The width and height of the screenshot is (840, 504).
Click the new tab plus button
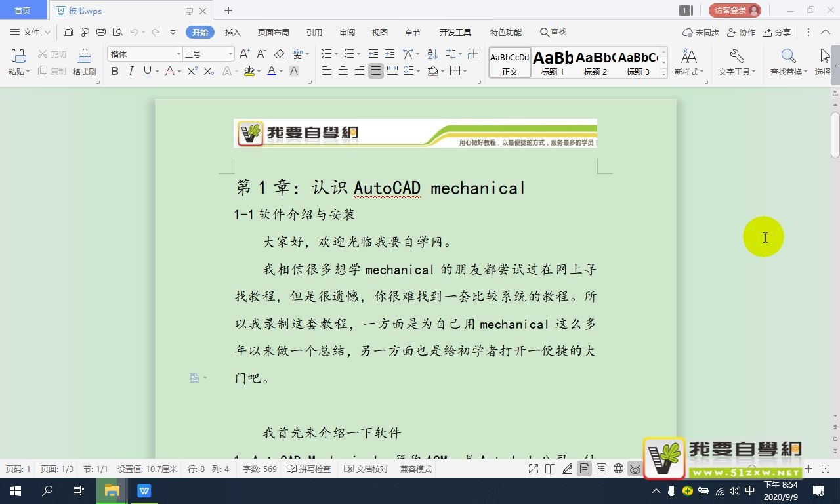pyautogui.click(x=228, y=10)
